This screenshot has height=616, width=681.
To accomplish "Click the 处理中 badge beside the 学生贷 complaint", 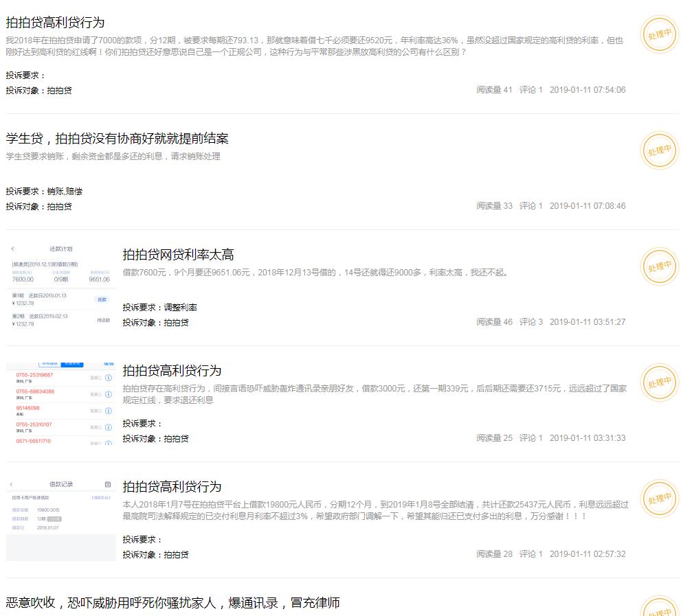I will 659,150.
